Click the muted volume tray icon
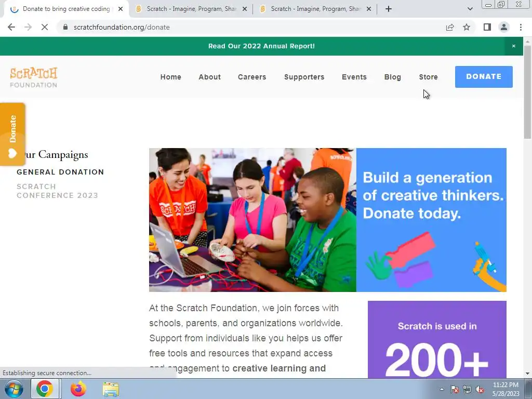Viewport: 532px width, 399px height. click(480, 390)
